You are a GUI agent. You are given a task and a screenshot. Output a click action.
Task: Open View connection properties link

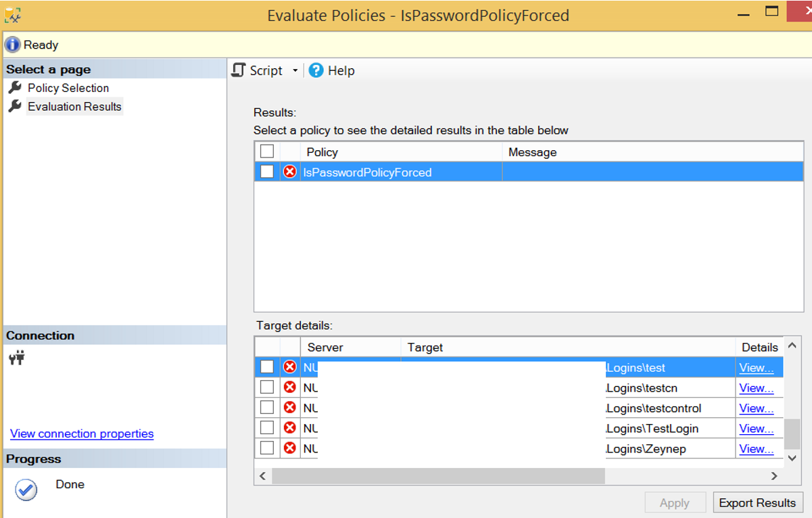click(81, 433)
